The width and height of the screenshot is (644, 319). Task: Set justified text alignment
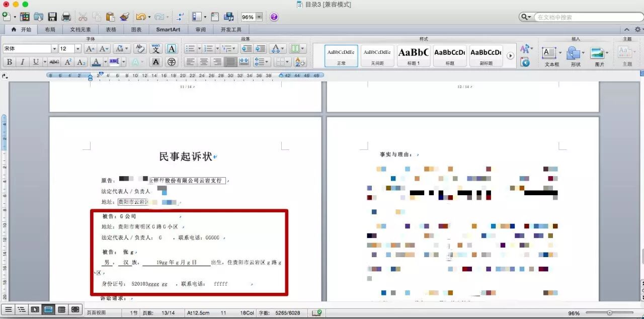(x=231, y=62)
